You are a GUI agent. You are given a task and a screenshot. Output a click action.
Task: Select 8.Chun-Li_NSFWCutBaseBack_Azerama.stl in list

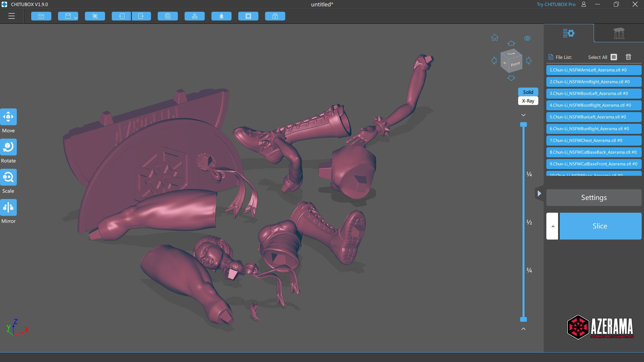[x=594, y=152]
